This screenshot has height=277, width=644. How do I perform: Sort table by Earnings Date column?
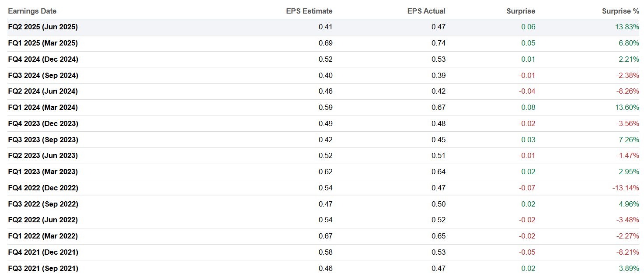click(x=31, y=11)
